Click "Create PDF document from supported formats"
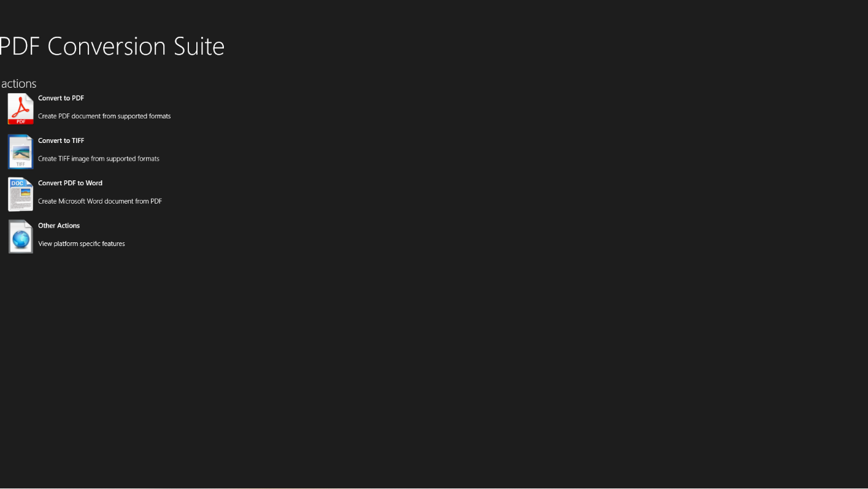The width and height of the screenshot is (868, 489). click(x=104, y=116)
